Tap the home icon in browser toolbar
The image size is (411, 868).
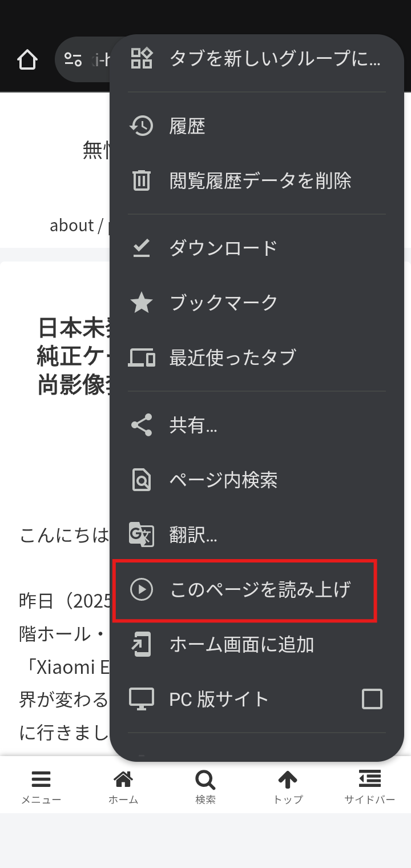tap(27, 59)
